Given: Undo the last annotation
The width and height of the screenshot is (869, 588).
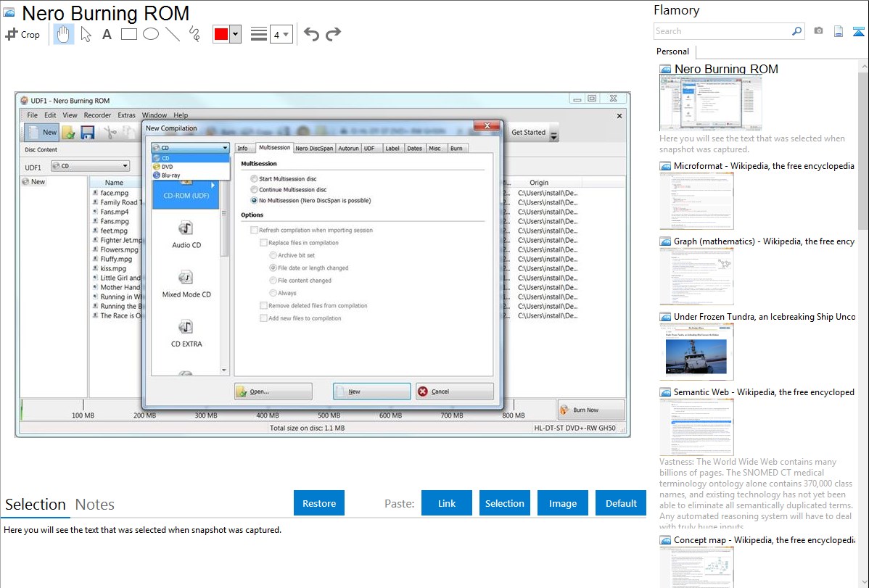Looking at the screenshot, I should 311,34.
